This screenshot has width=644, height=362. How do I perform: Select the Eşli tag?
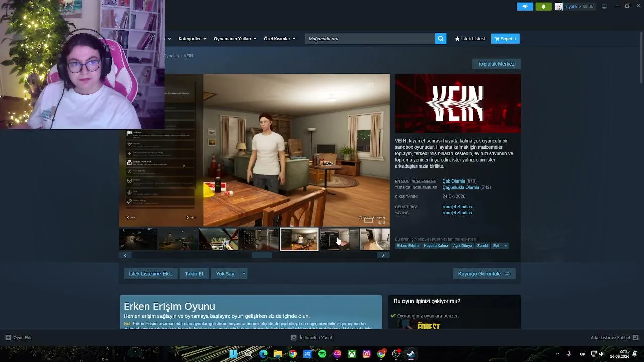pos(496,246)
